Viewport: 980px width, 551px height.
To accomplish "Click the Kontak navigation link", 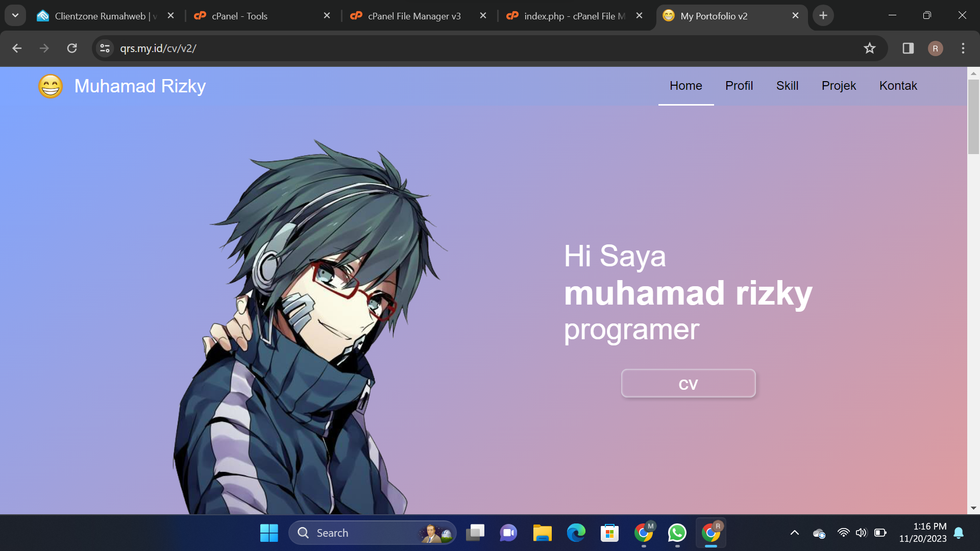I will 898,86.
